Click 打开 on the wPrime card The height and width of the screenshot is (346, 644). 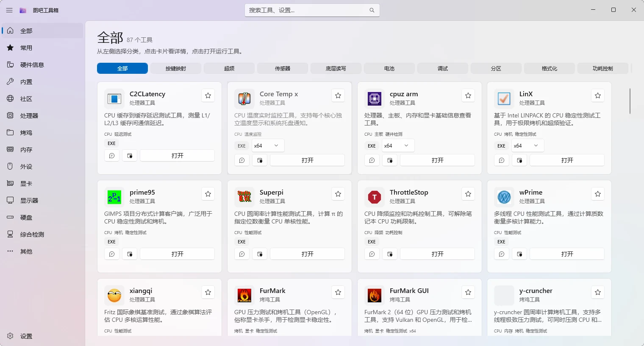point(567,254)
